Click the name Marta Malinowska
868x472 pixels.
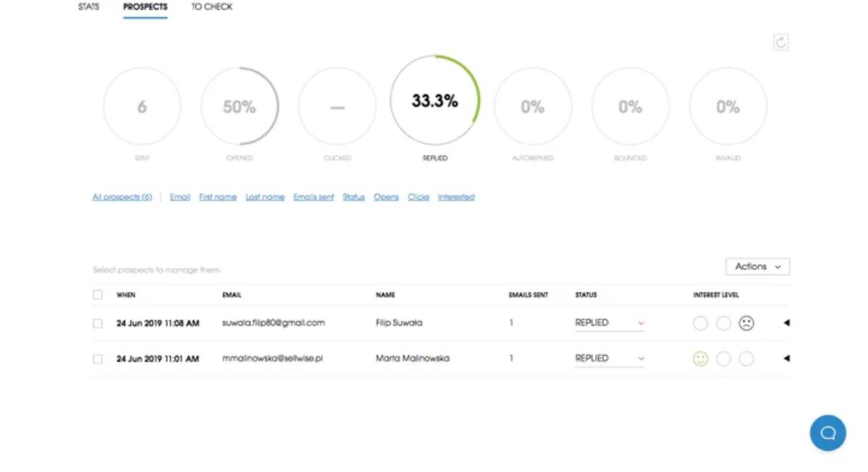click(412, 359)
